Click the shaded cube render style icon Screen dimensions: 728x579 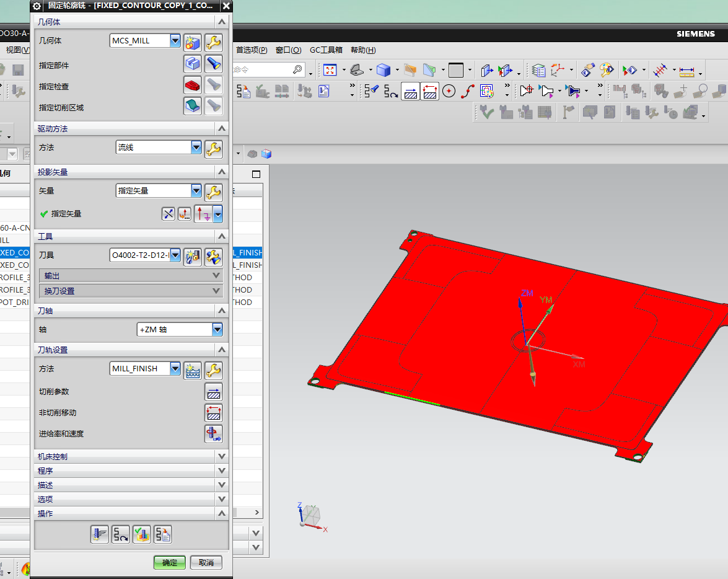384,70
